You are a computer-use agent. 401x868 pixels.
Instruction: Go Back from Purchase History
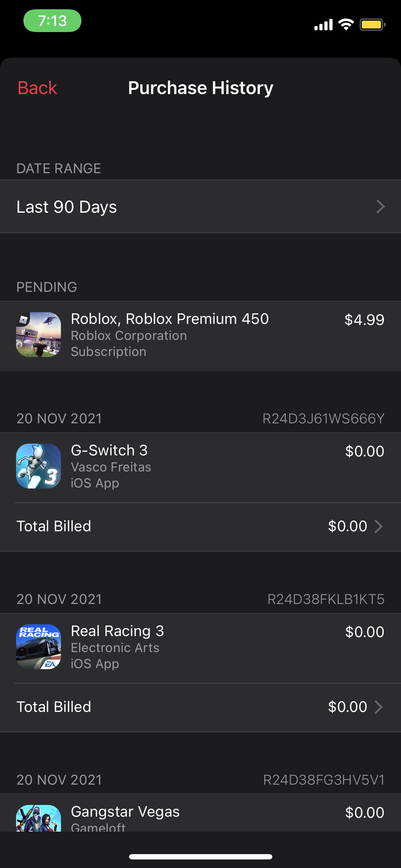[x=37, y=88]
